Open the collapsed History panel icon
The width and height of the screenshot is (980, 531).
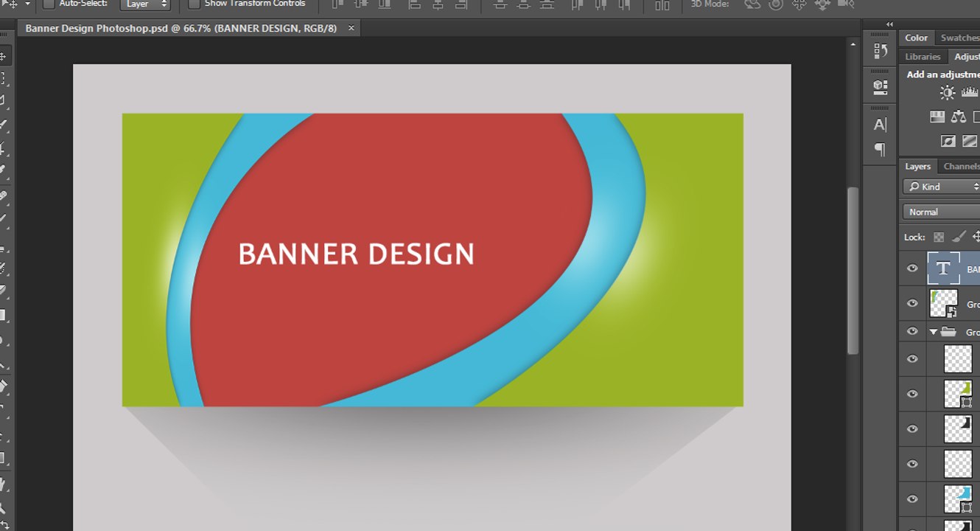880,51
